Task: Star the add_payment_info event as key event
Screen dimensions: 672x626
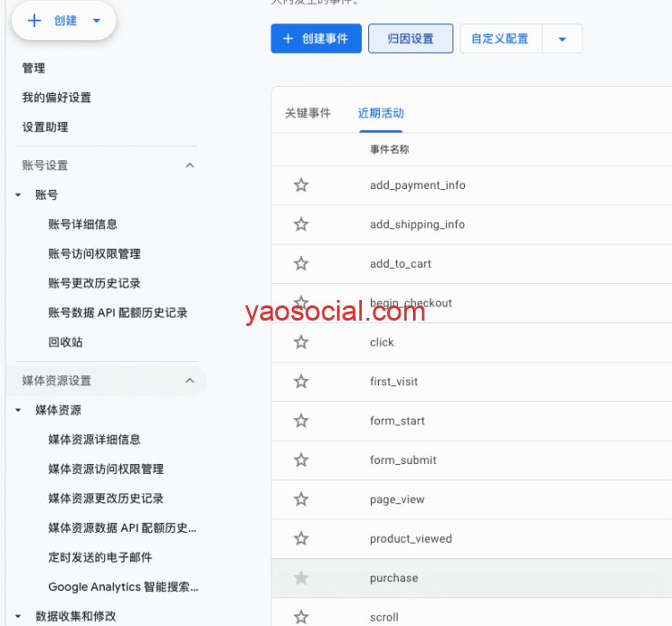Action: (x=301, y=185)
